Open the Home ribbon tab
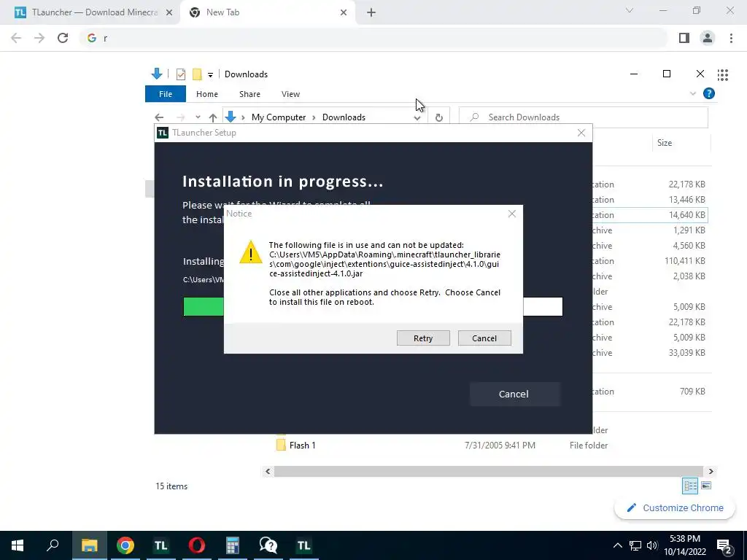747x560 pixels. 206,94
